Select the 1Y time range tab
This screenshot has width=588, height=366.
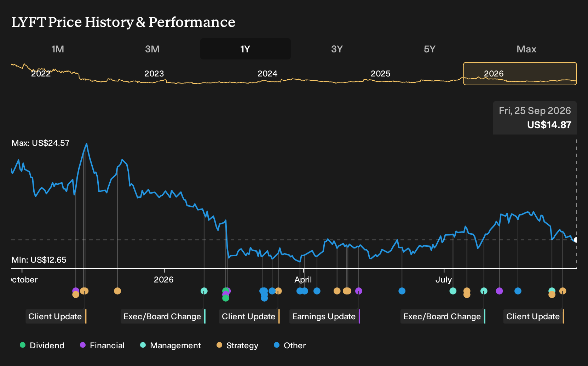click(x=246, y=49)
